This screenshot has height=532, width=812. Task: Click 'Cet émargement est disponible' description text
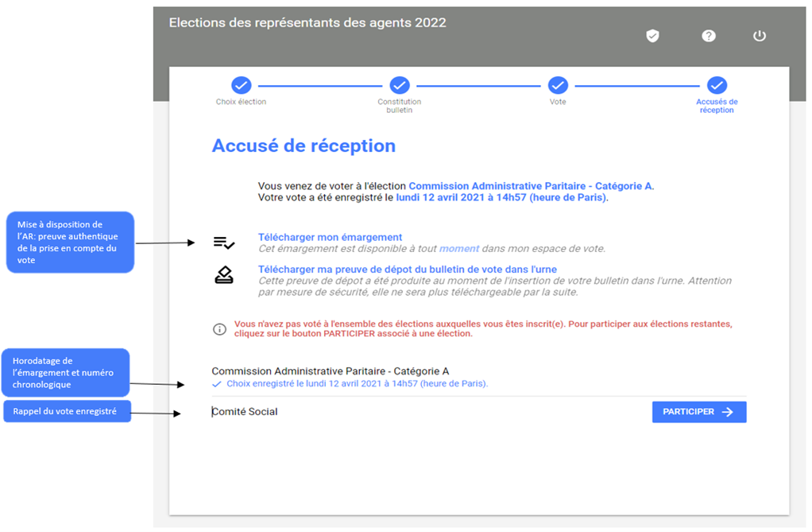pos(432,248)
